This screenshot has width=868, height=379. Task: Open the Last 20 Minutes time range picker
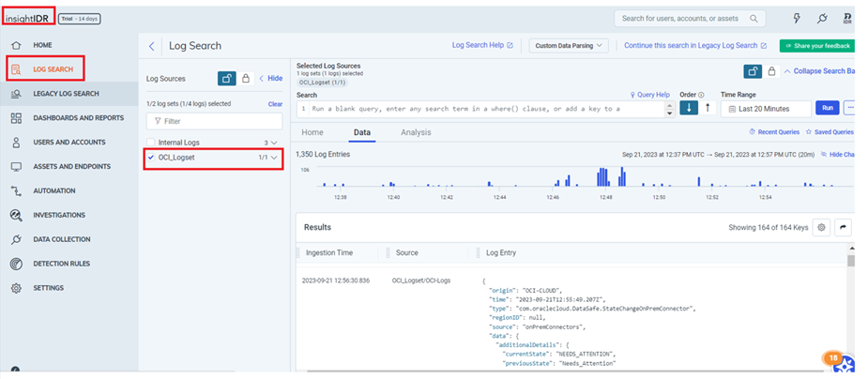(x=766, y=109)
